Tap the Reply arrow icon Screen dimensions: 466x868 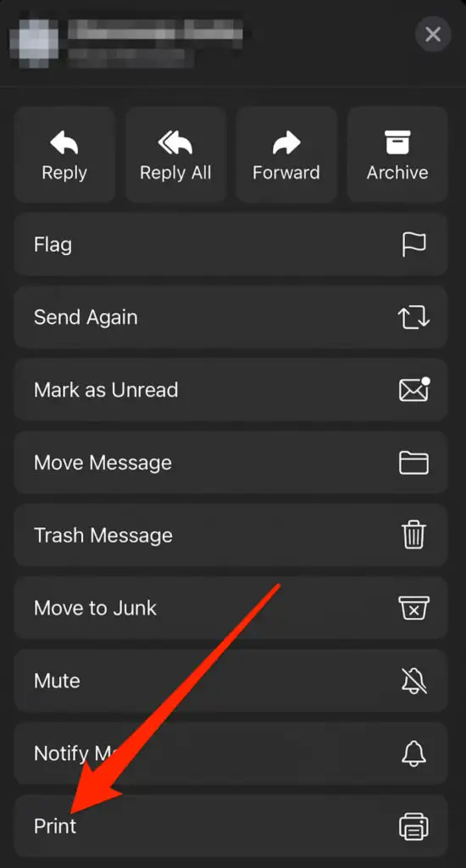(64, 143)
